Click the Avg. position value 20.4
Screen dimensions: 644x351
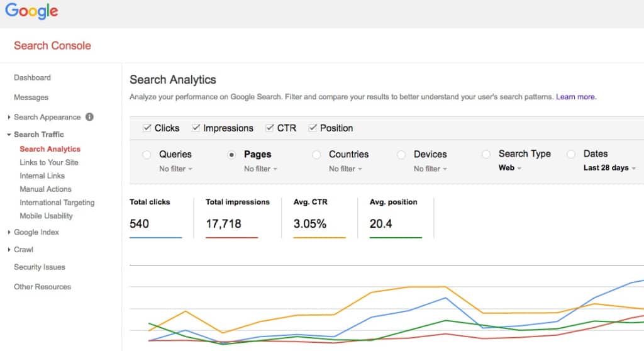380,223
